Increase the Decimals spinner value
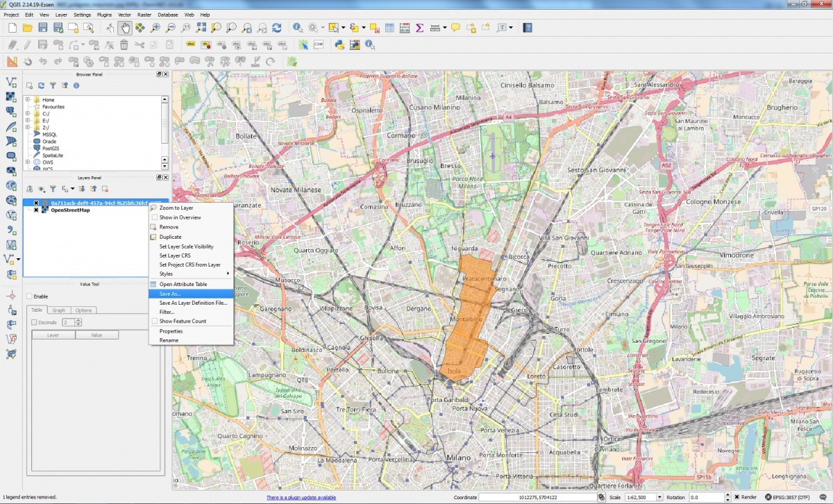The width and height of the screenshot is (833, 504). click(78, 320)
